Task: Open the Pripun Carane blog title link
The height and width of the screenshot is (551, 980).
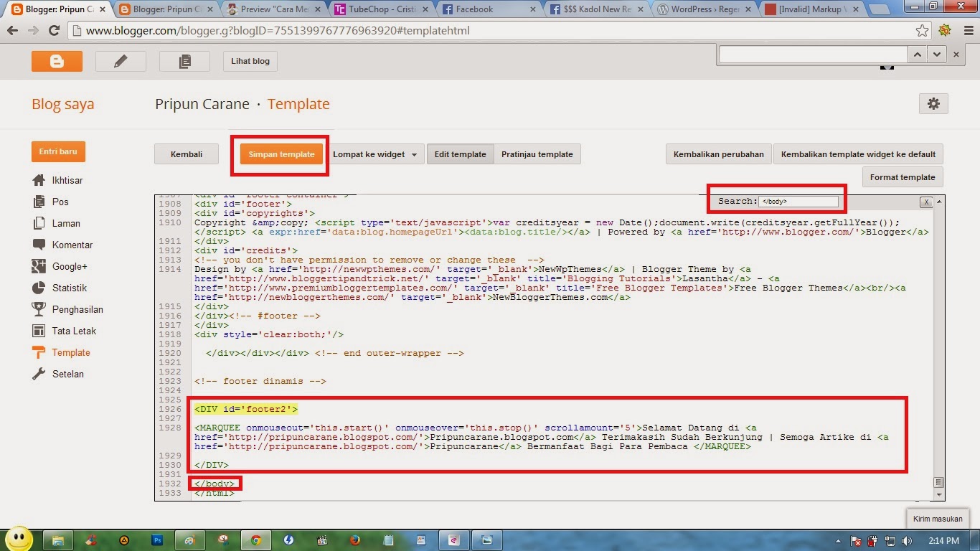Action: [x=202, y=104]
